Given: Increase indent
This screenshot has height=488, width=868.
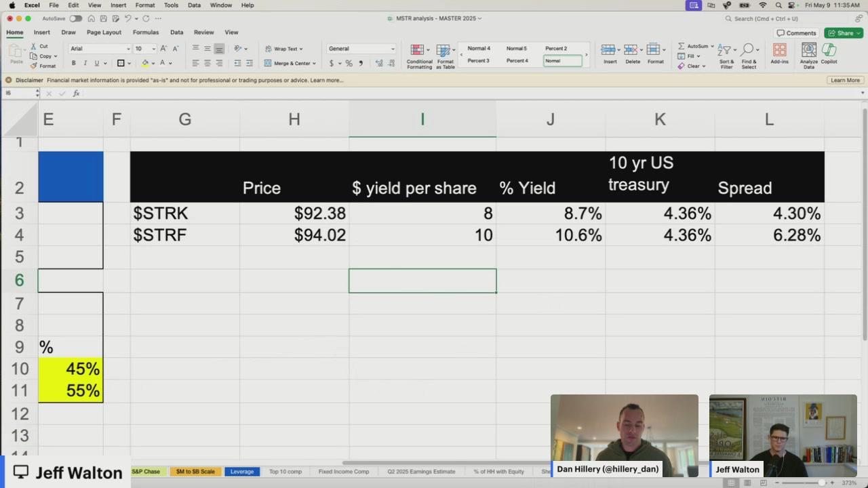Looking at the screenshot, I should 249,63.
